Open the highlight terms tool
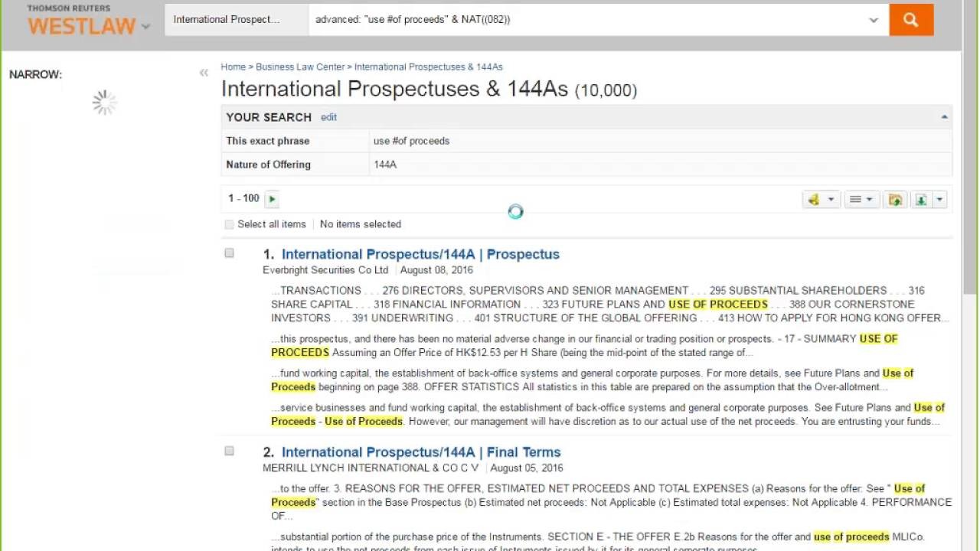 815,200
